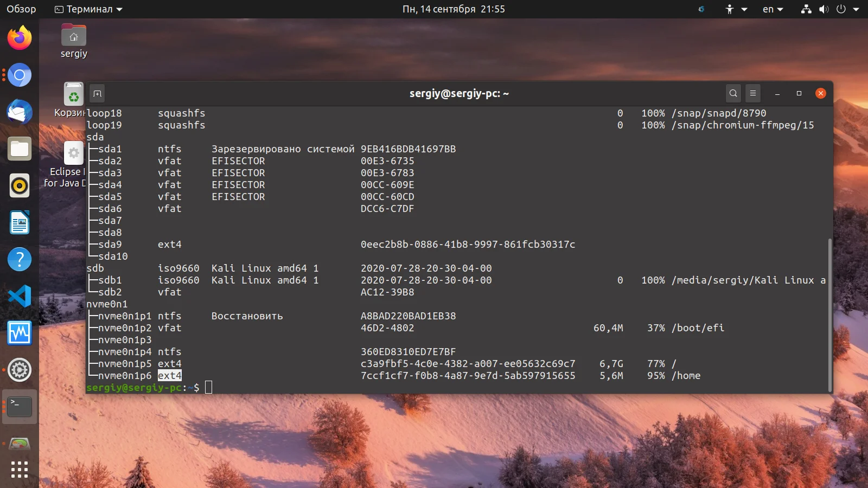Click UUID 360ED8310ED7E7BF
Viewport: 868px width, 488px height.
(409, 352)
